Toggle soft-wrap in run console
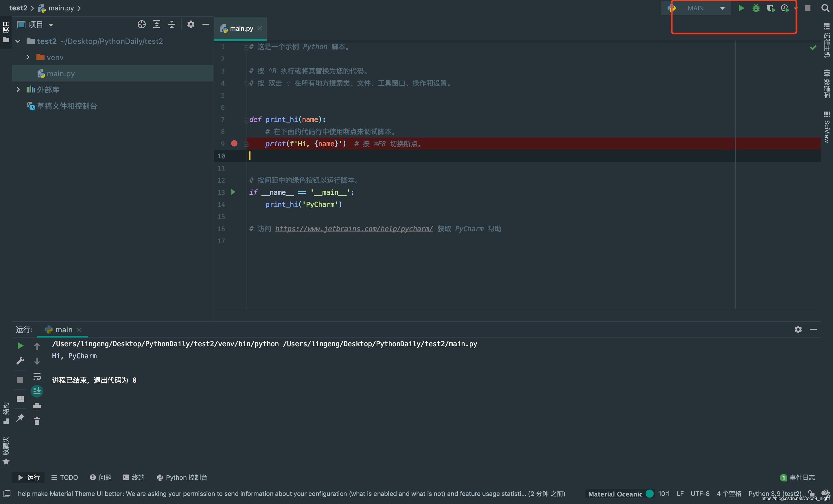Image resolution: width=833 pixels, height=504 pixels. tap(37, 376)
